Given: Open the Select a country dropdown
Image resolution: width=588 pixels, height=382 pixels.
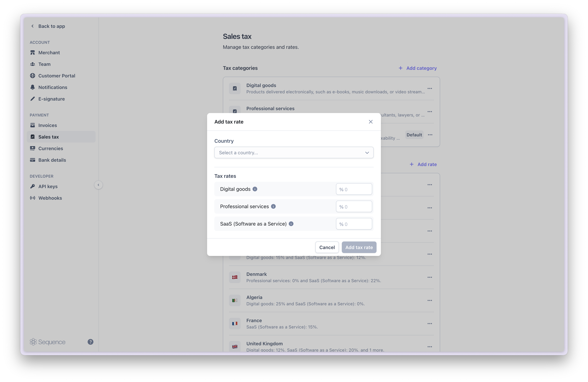Looking at the screenshot, I should tap(294, 152).
